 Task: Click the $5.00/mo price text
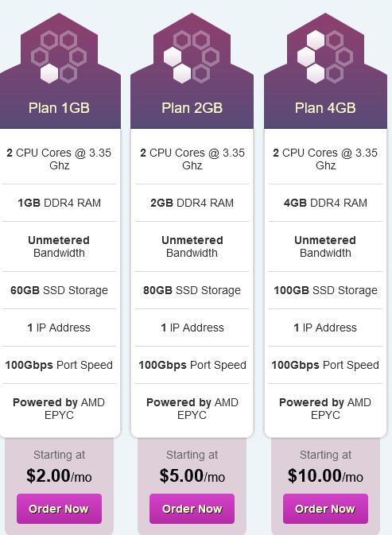192,475
